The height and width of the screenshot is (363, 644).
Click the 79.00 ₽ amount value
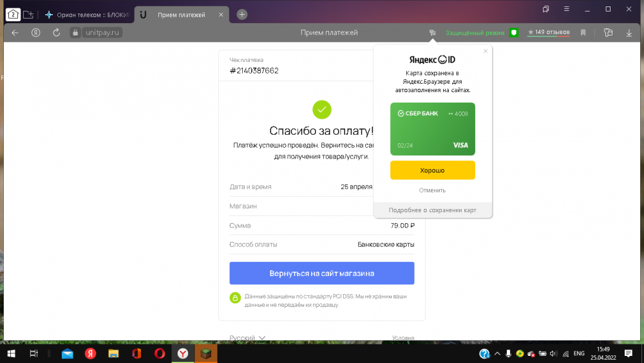402,225
